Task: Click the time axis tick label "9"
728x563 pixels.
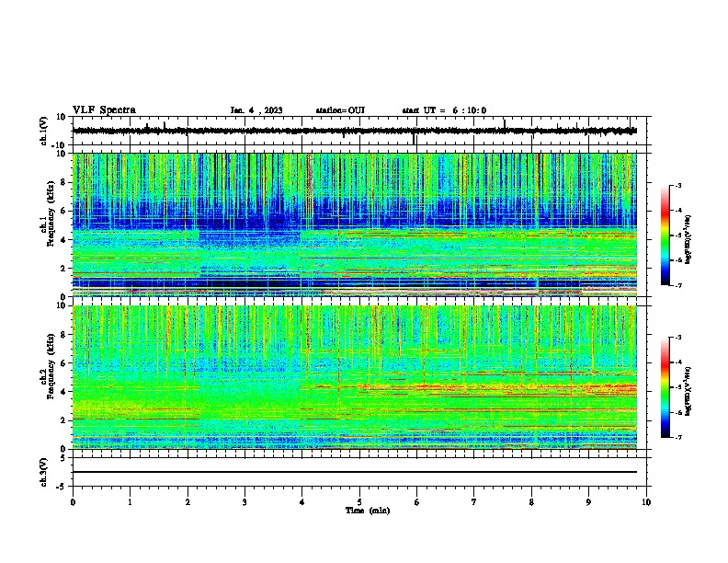Action: coord(588,502)
